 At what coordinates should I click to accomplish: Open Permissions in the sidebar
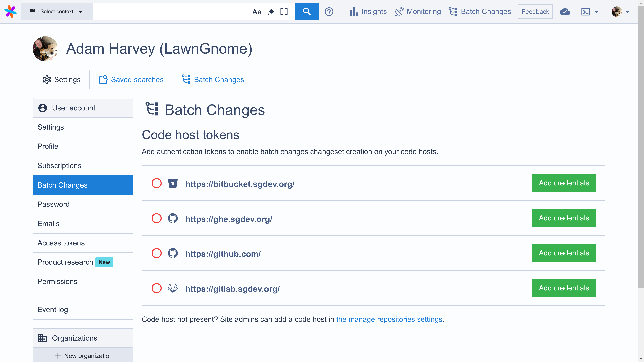coord(83,281)
